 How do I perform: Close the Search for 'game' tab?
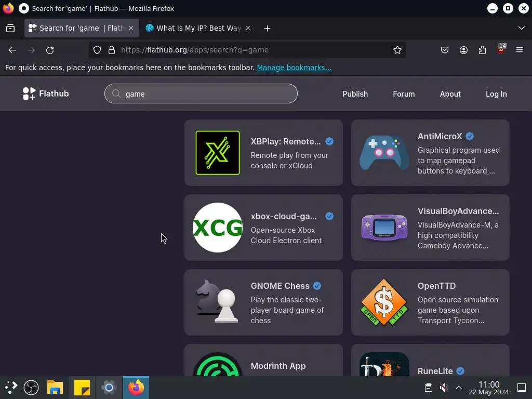pyautogui.click(x=131, y=28)
